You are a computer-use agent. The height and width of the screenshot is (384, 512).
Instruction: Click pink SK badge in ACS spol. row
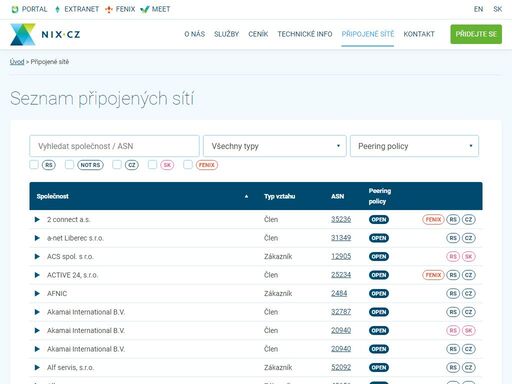pyautogui.click(x=468, y=257)
